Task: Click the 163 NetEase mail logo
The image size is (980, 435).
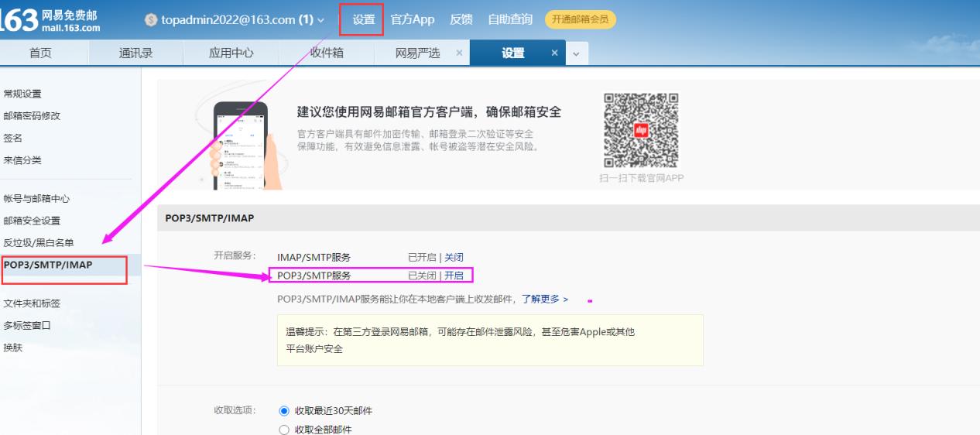Action: (x=50, y=19)
